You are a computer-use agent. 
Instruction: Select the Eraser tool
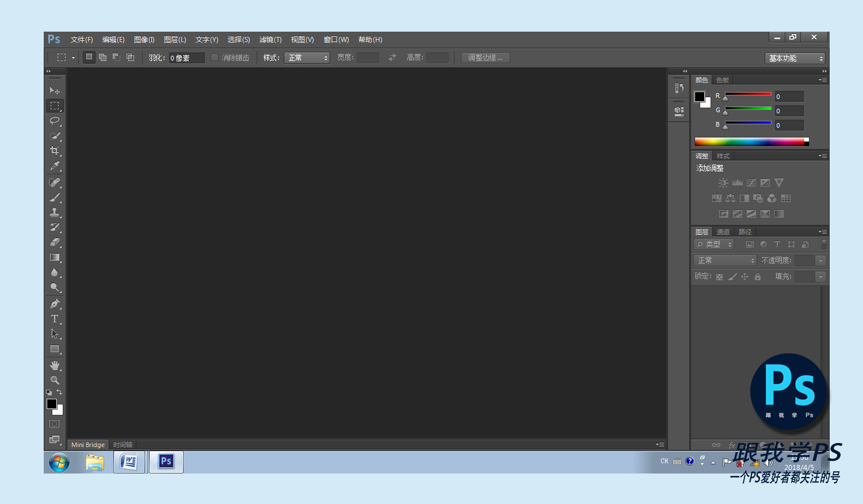point(55,242)
